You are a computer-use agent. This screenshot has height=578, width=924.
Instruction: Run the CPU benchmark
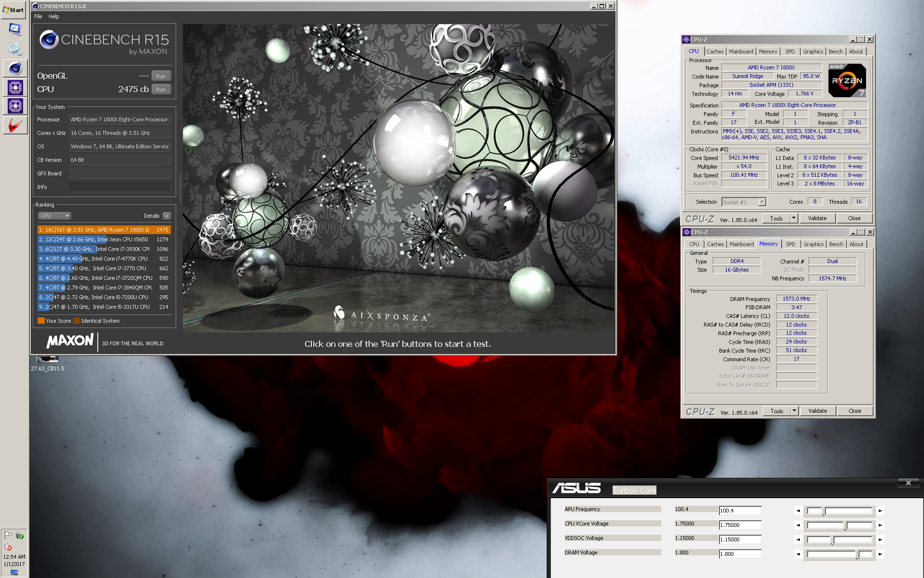(x=161, y=90)
